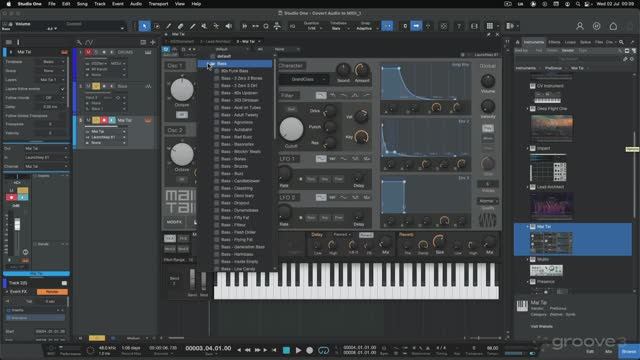Open instrument editor for Mai Tai track
Viewport: 640px width, 360px height.
coord(148,120)
